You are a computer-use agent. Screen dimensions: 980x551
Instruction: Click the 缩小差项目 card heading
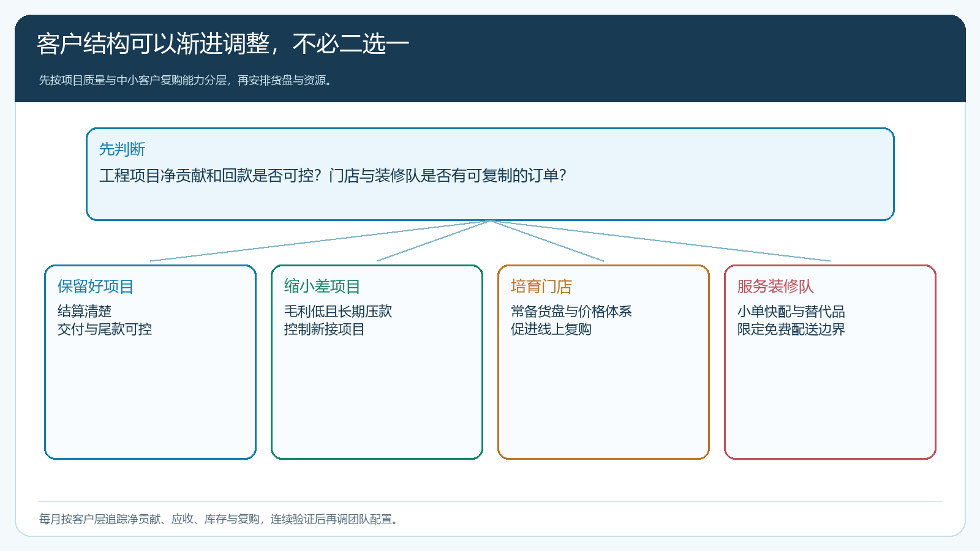(x=322, y=287)
